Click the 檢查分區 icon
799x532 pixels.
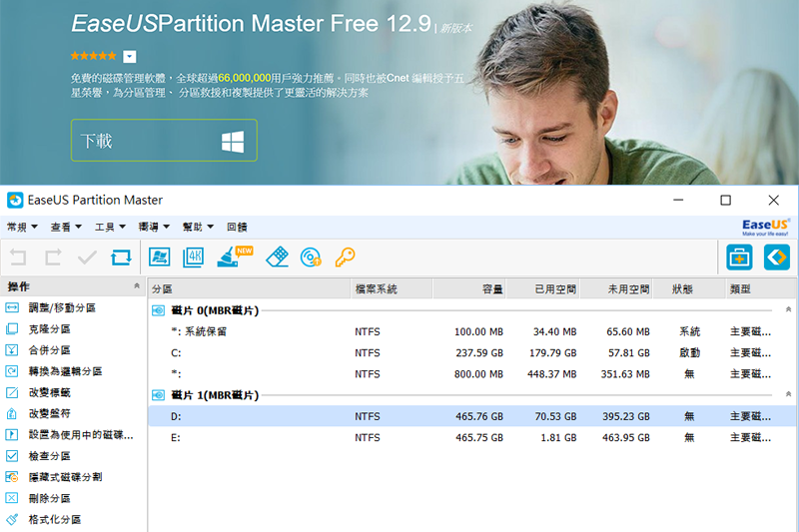coord(12,455)
